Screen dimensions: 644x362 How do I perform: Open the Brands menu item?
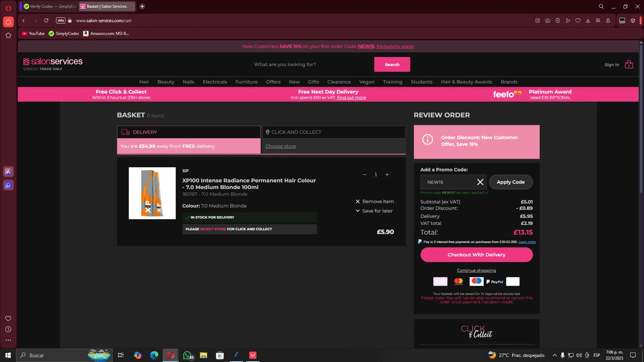tap(509, 82)
